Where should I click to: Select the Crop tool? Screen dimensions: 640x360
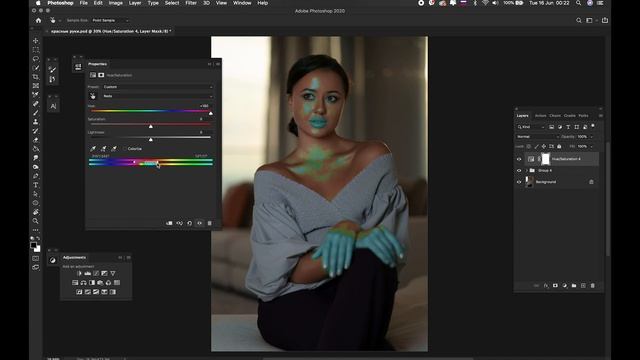coord(36,77)
